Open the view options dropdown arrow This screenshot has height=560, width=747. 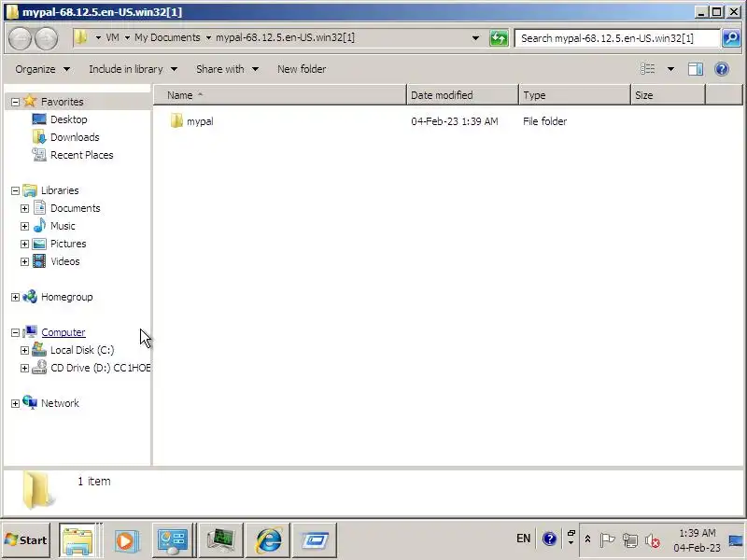[x=670, y=69]
